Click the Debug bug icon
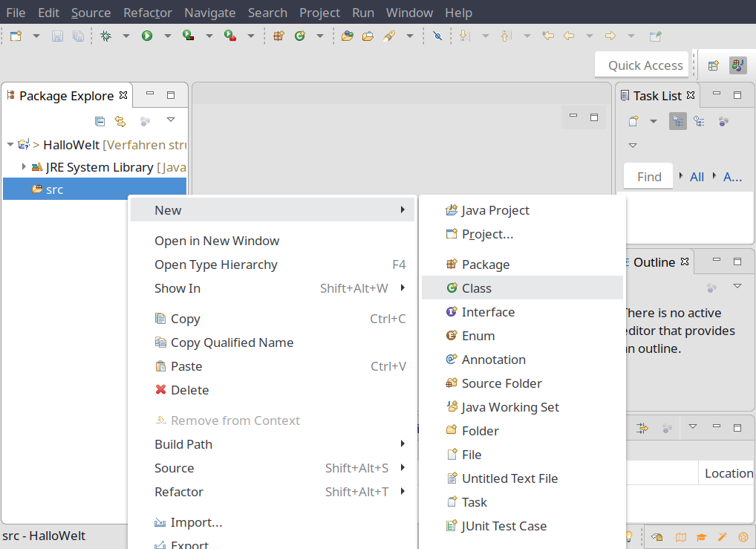 (105, 36)
